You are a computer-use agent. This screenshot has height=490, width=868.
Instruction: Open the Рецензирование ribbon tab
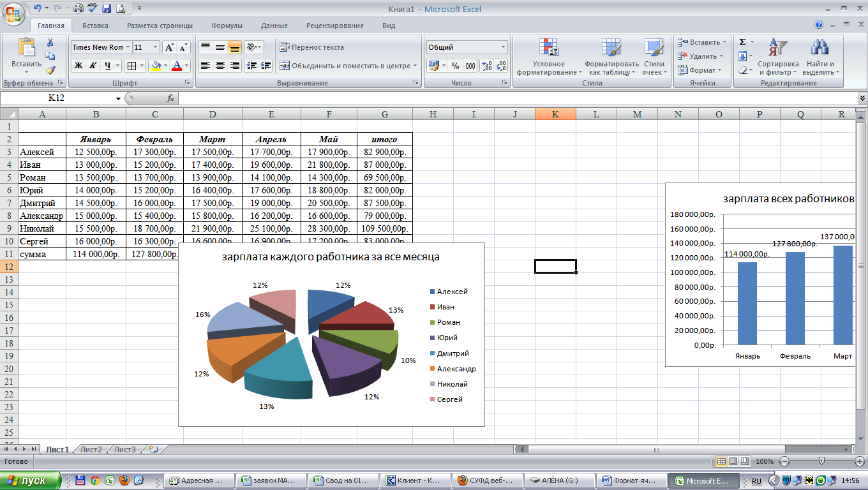[x=334, y=26]
